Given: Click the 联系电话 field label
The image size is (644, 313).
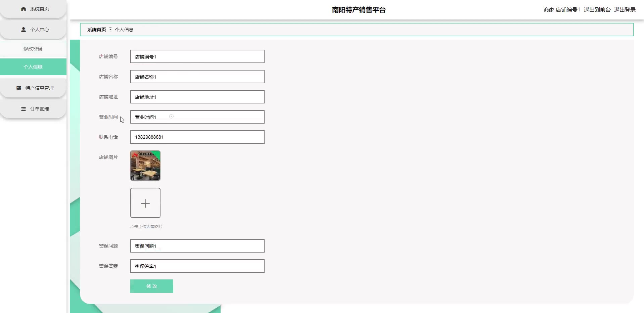Looking at the screenshot, I should click(108, 137).
